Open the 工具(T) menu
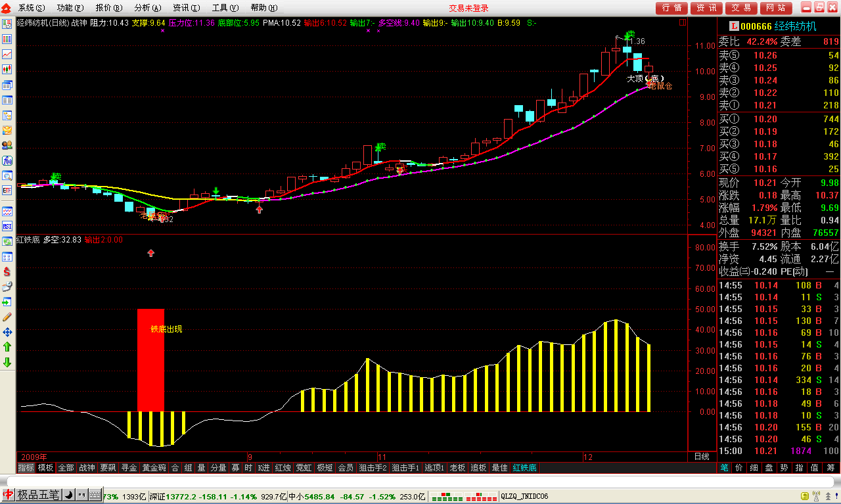 click(225, 8)
